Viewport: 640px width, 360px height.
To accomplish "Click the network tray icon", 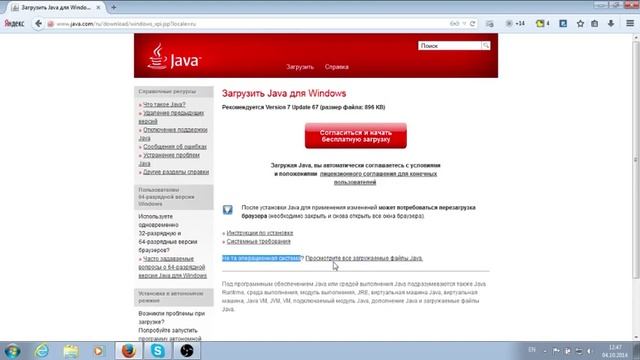I will pyautogui.click(x=579, y=351).
